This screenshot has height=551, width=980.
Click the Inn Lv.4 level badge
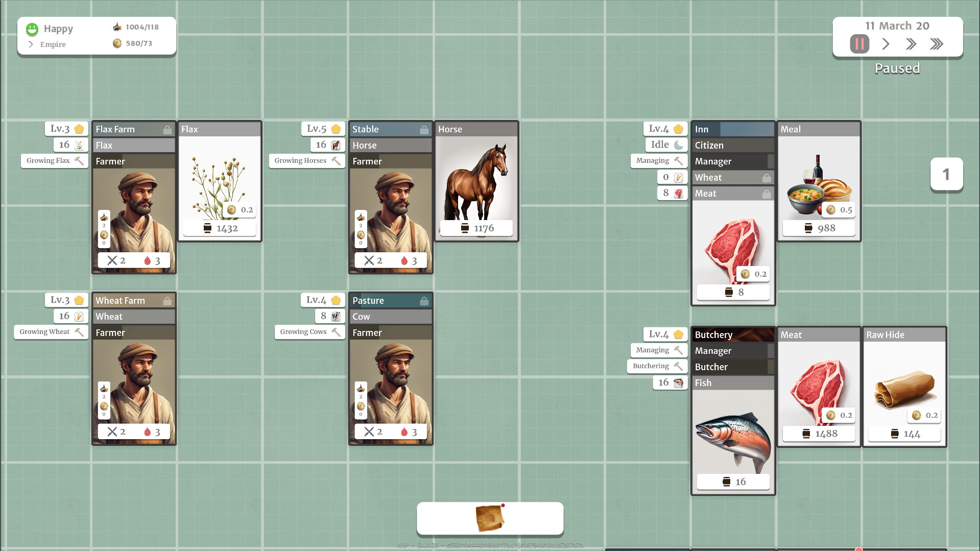[x=665, y=129]
